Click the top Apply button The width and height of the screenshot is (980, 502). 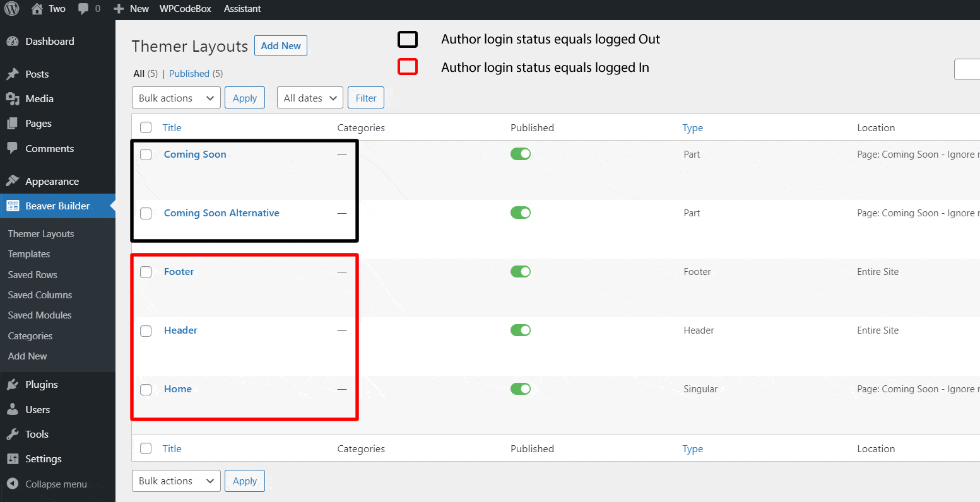click(245, 98)
